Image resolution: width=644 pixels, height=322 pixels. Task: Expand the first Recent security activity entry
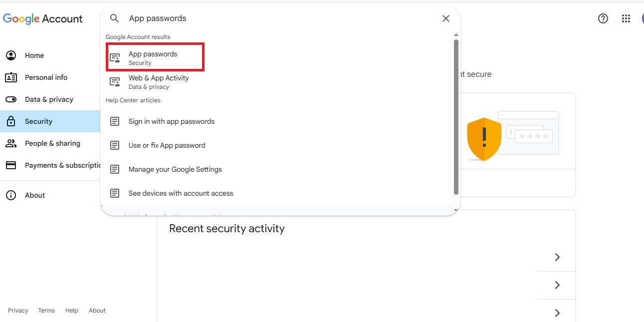click(x=557, y=257)
